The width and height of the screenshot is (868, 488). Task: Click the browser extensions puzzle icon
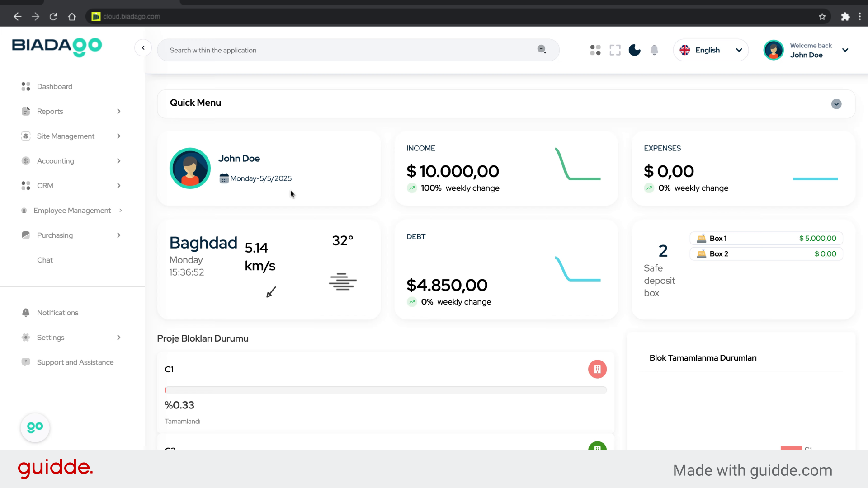(x=845, y=17)
